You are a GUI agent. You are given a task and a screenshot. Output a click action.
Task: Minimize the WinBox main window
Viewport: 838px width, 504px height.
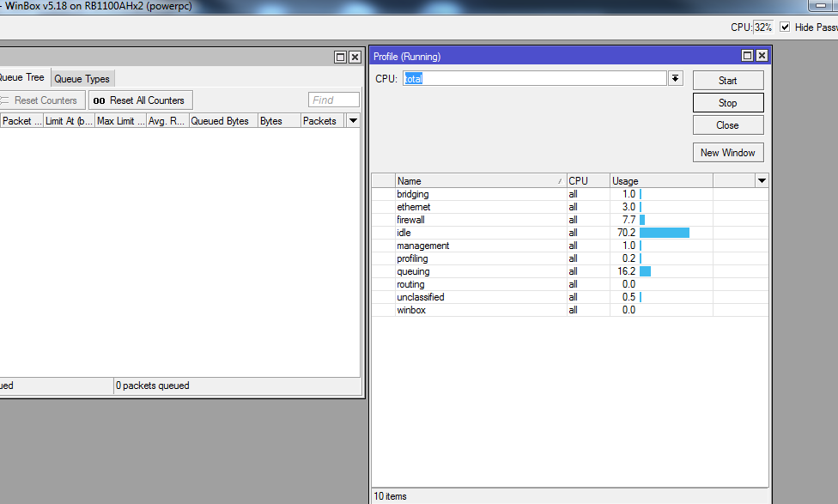[822, 5]
